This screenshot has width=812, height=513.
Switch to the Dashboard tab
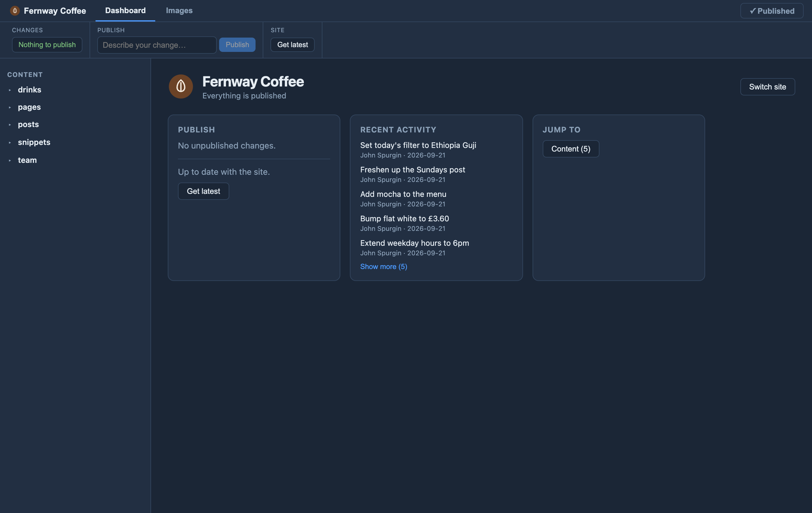(x=125, y=11)
